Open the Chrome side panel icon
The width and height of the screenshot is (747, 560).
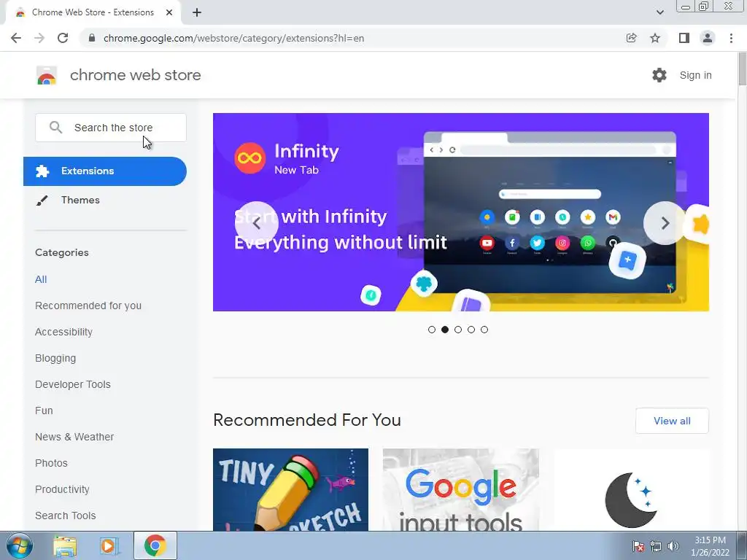684,38
